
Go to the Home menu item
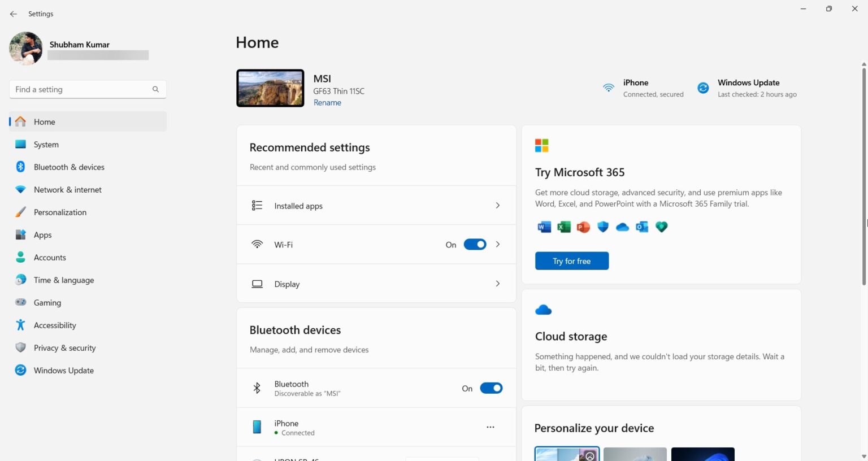45,121
